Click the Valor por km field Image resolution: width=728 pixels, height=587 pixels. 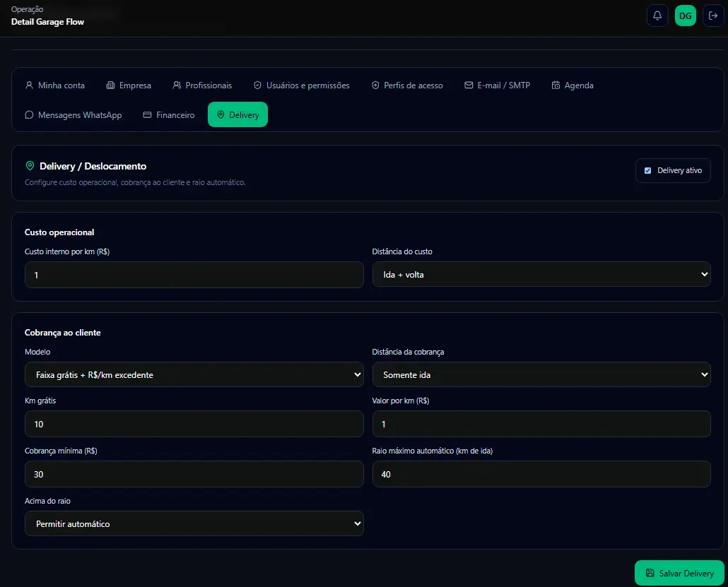coord(541,424)
